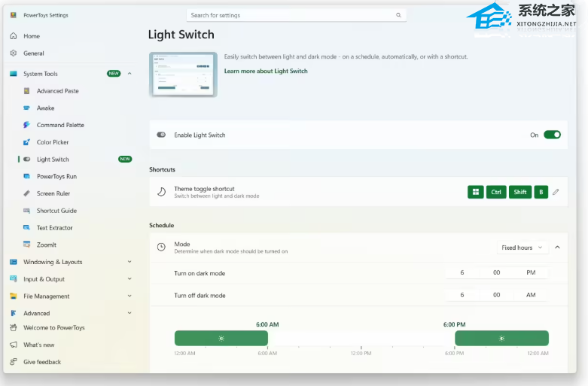Screen dimensions: 588x386
Task: Click the toggle icon beside Enable Light Switch
Action: tap(161, 135)
